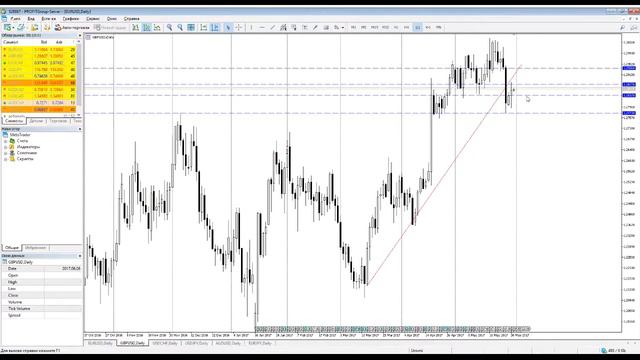
Task: Open the Файл menu
Action: point(16,19)
